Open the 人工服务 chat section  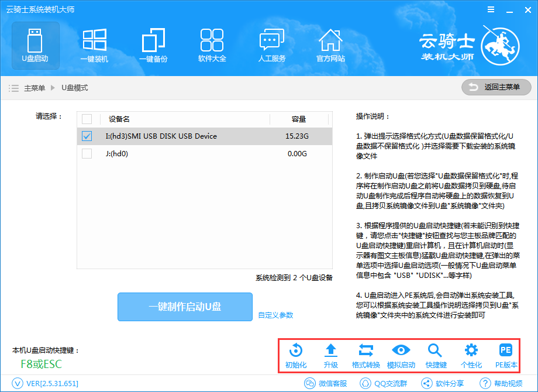272,46
